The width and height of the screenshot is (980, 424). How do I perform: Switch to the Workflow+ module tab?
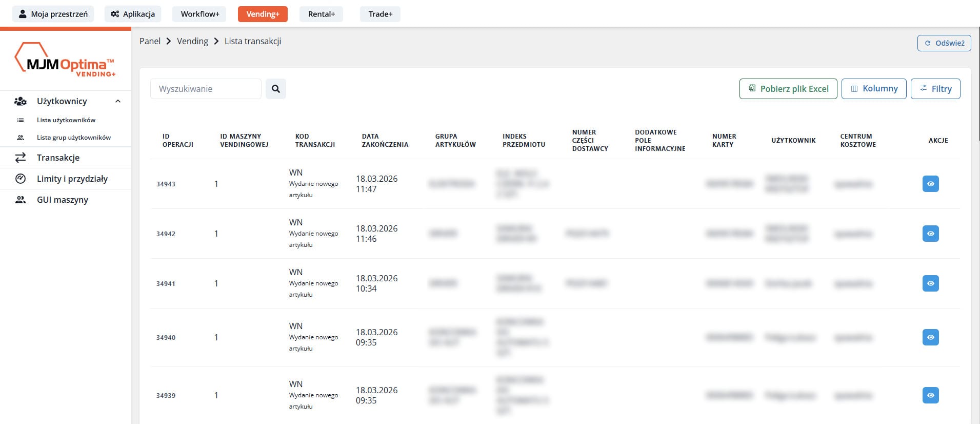[199, 14]
